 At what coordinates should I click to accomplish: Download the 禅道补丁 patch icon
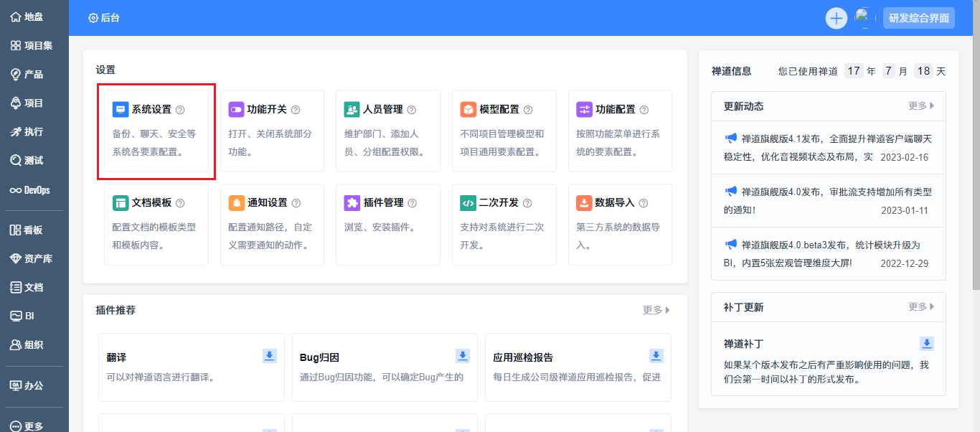[x=927, y=344]
